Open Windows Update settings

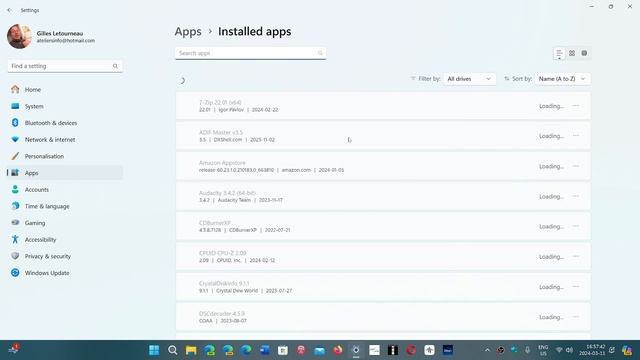pyautogui.click(x=65, y=273)
